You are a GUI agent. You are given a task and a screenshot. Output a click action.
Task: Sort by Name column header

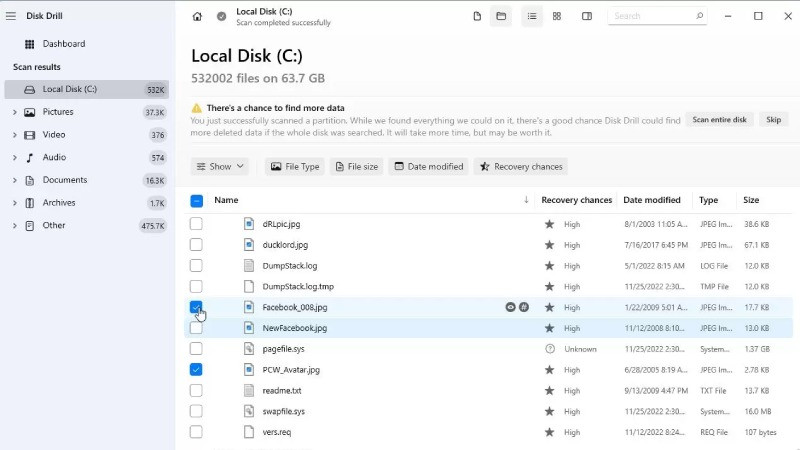[x=226, y=200]
